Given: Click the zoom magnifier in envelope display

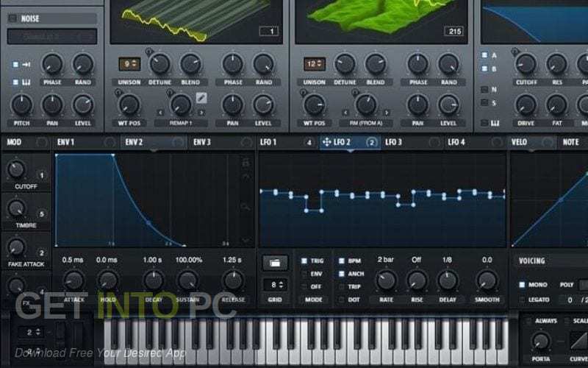Looking at the screenshot, I should coord(245,207).
